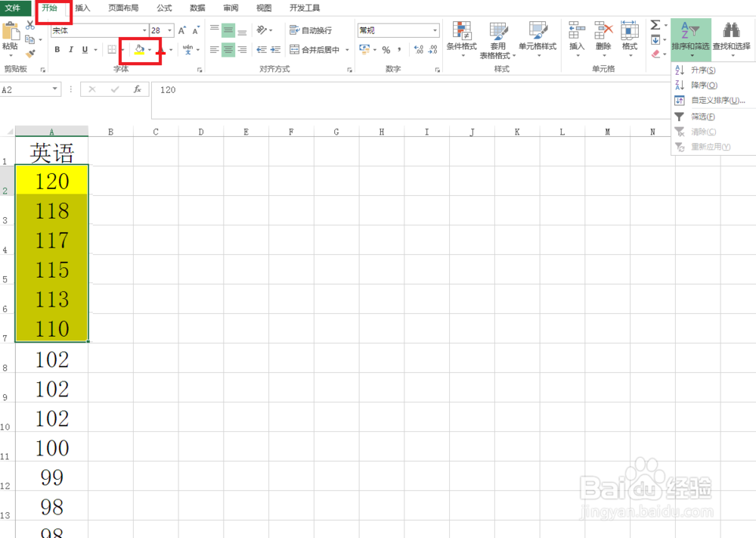Toggle center horizontal alignment

[228, 49]
